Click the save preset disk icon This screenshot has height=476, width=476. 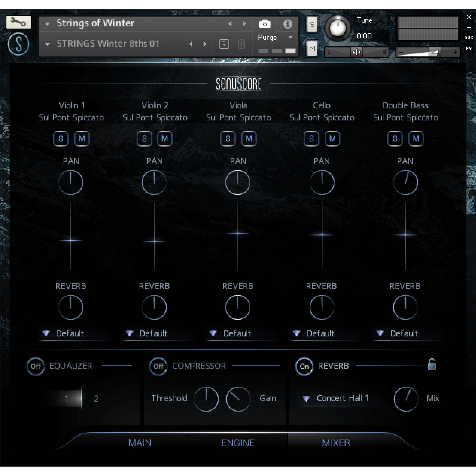[x=224, y=44]
